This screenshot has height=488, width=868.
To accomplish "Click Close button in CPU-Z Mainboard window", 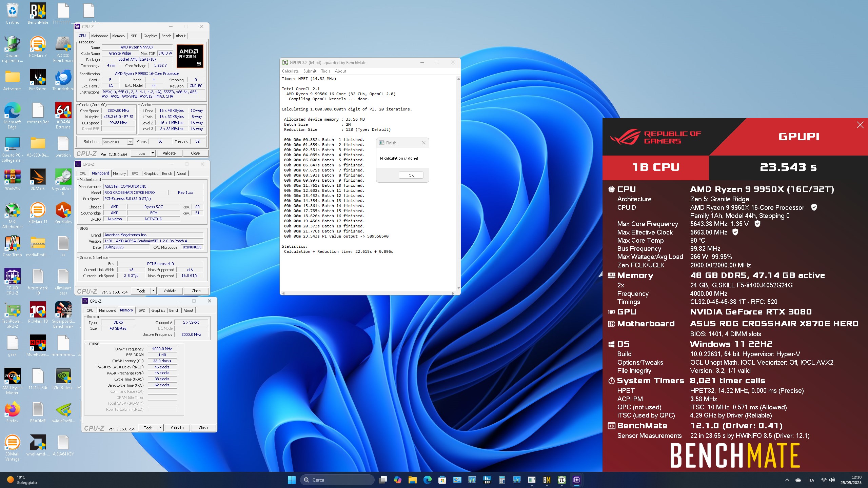I will [196, 291].
